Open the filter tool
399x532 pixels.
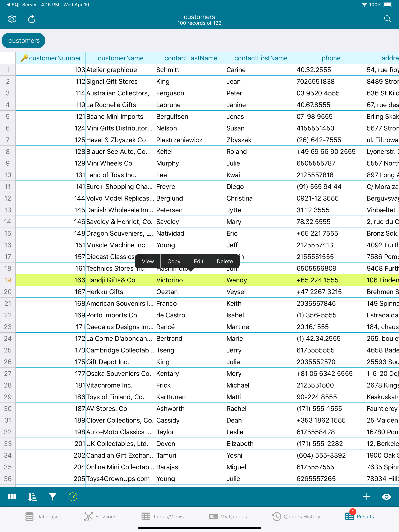53,496
